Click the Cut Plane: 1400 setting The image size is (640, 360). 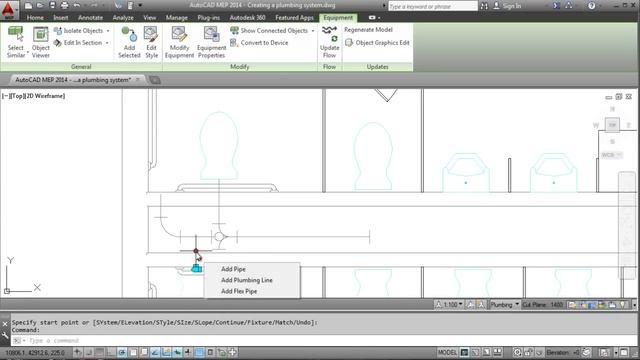pyautogui.click(x=542, y=304)
